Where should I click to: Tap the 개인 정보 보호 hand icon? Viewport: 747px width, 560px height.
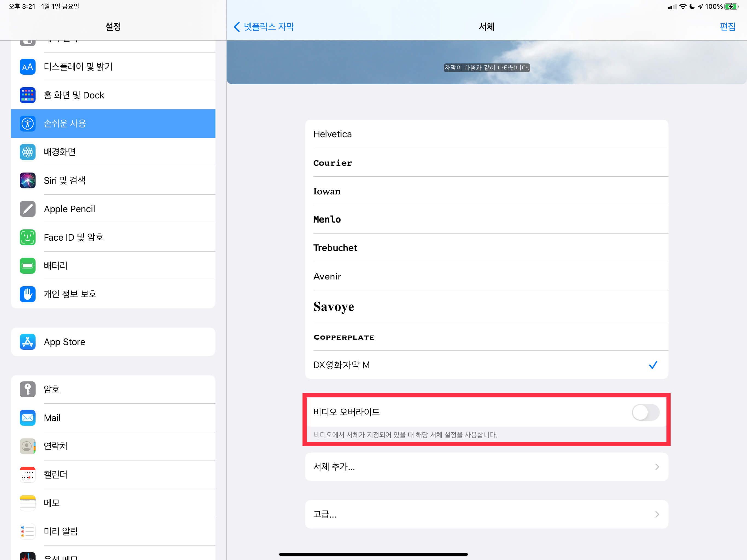click(27, 294)
